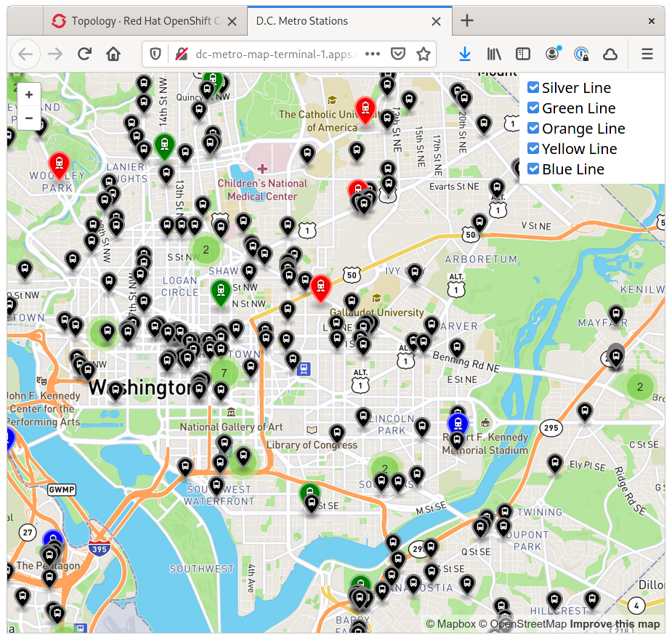Open the downloads panel
The width and height of the screenshot is (672, 640).
pyautogui.click(x=465, y=54)
